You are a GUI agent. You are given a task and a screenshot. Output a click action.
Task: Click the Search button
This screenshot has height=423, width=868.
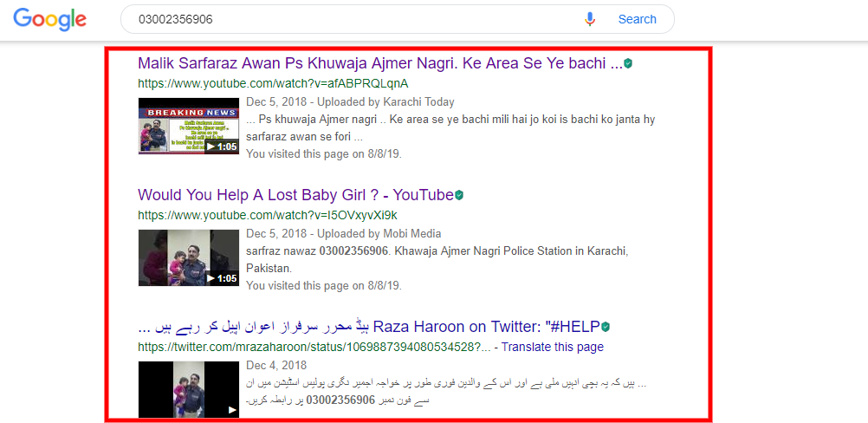point(638,19)
